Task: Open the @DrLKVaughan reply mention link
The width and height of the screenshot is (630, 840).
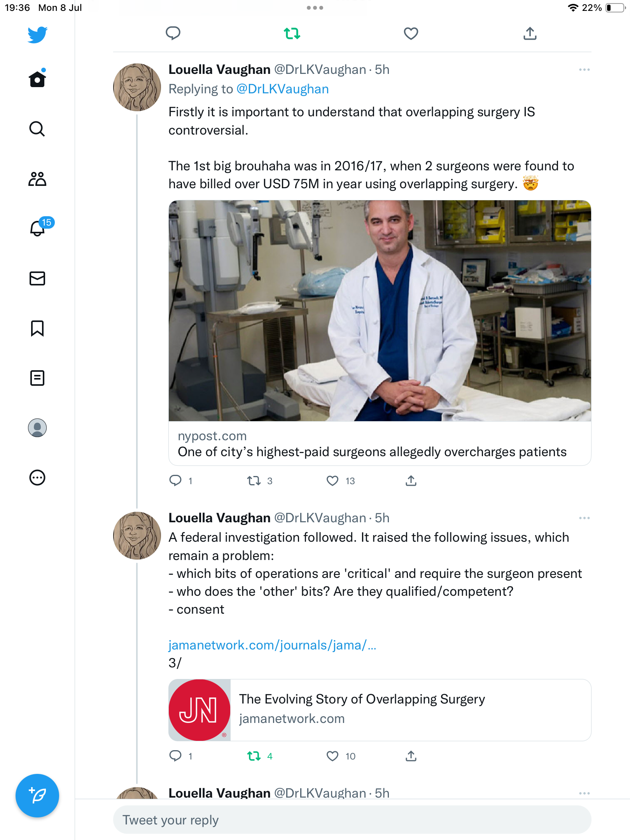Action: (x=283, y=89)
